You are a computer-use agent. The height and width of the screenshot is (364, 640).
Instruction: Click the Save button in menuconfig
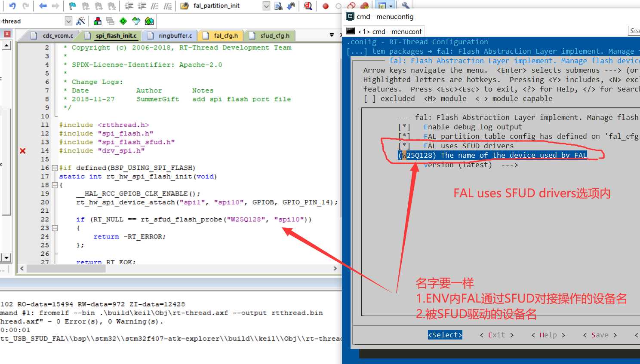(x=600, y=335)
